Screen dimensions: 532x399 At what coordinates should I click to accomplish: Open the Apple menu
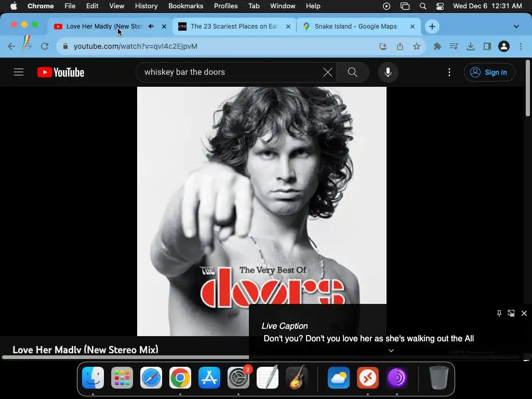point(14,6)
